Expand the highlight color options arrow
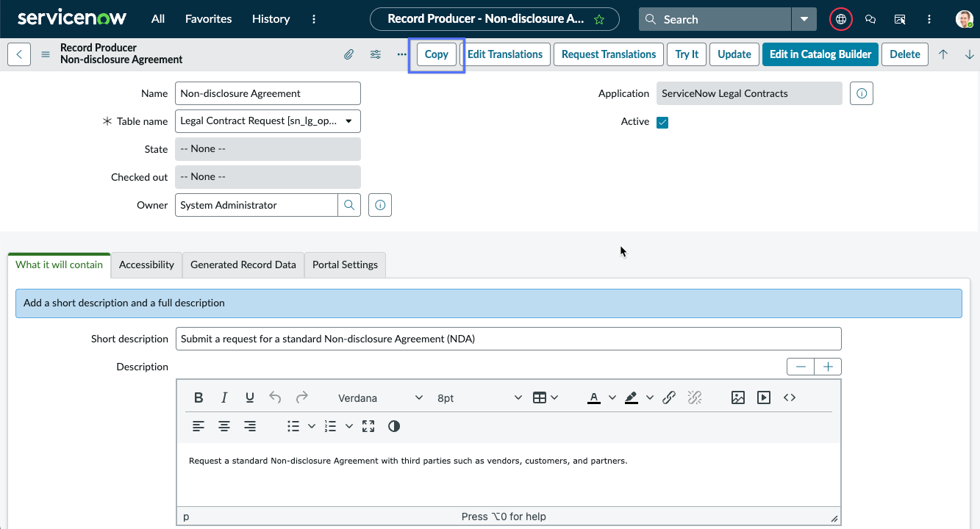 tap(650, 397)
